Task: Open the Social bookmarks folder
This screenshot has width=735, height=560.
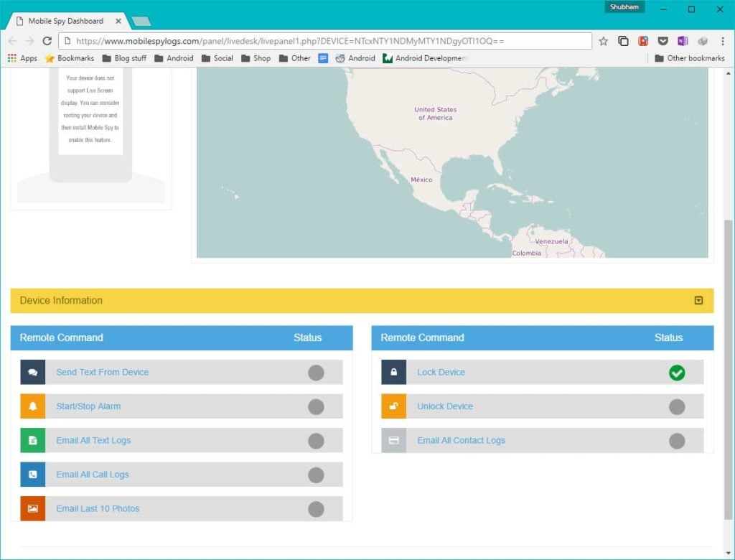Action: click(x=217, y=58)
